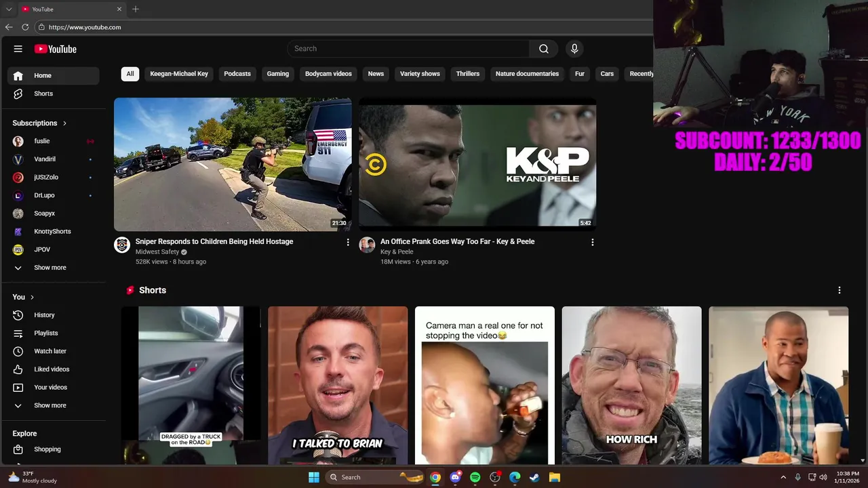Open Midwest Safety channel name link

click(x=157, y=252)
